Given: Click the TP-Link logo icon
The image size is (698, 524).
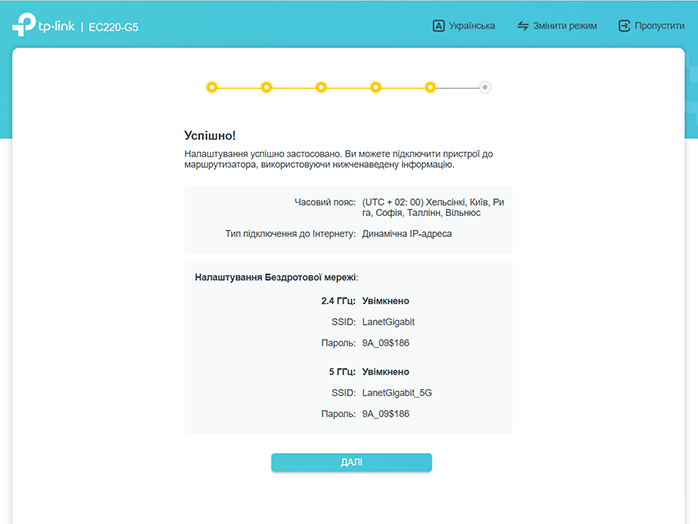Looking at the screenshot, I should click(24, 24).
